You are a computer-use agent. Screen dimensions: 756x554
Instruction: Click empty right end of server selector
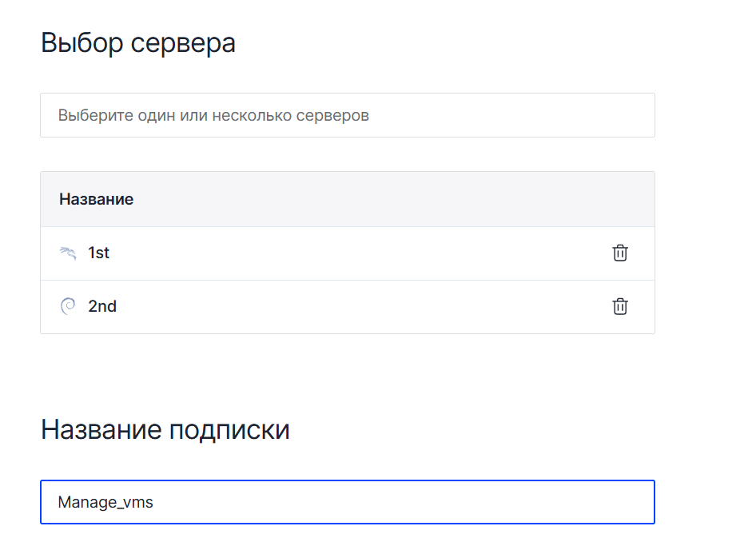(607, 115)
